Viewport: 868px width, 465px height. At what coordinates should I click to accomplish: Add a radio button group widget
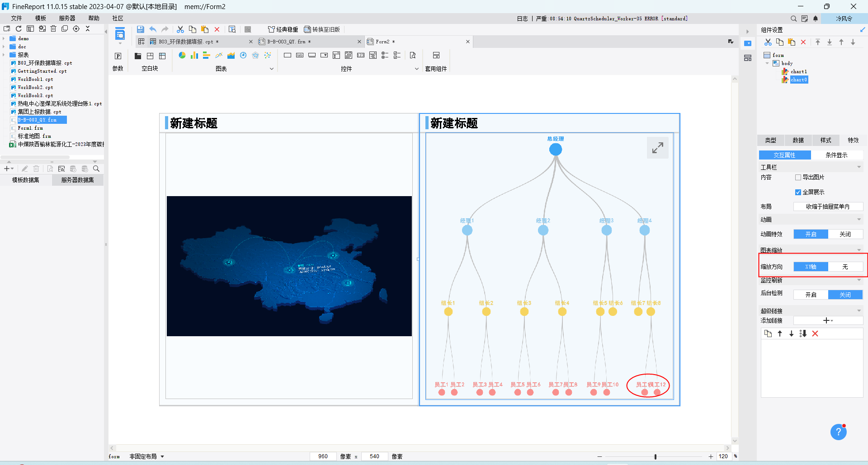[385, 55]
